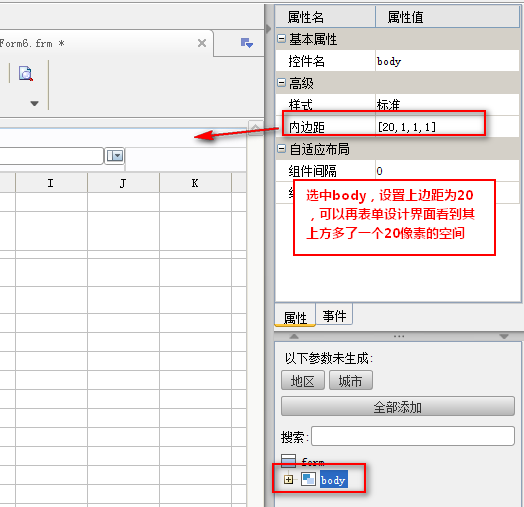Expand the body tree node
Image resolution: width=524 pixels, height=507 pixels.
[x=288, y=480]
